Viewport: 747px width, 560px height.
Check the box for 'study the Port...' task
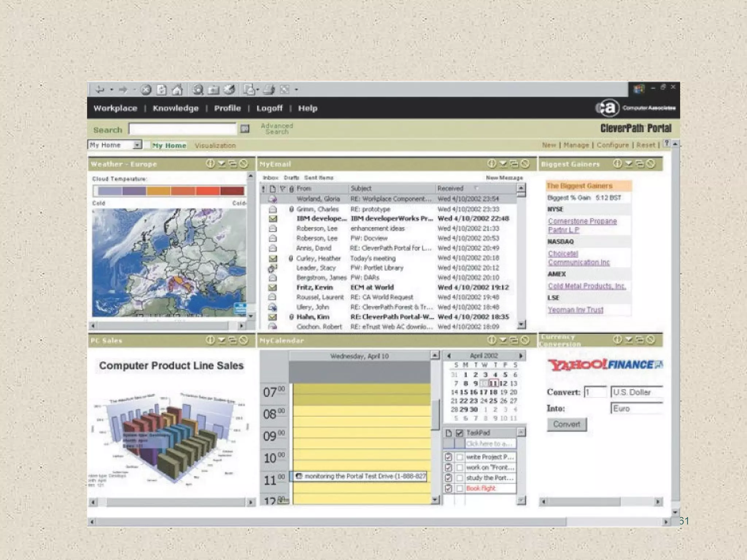(x=460, y=478)
